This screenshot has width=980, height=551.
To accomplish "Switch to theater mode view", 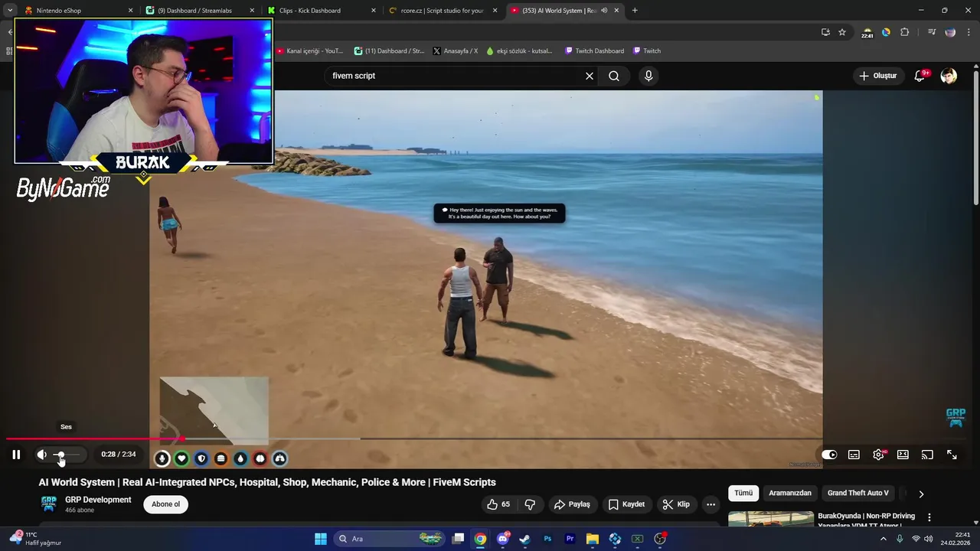I will tap(903, 455).
